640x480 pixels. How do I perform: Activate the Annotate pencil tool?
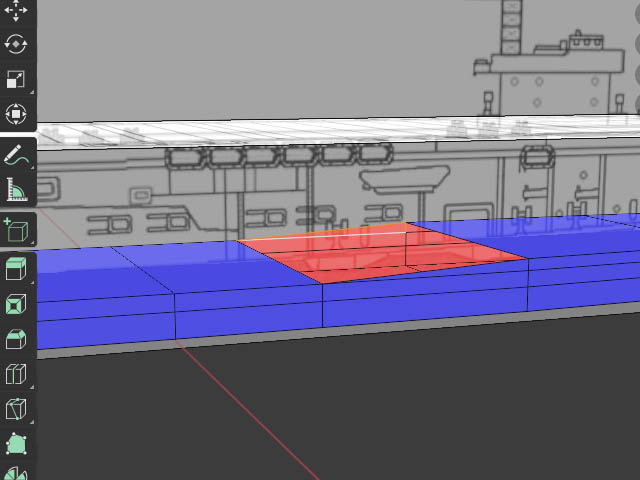tap(17, 155)
